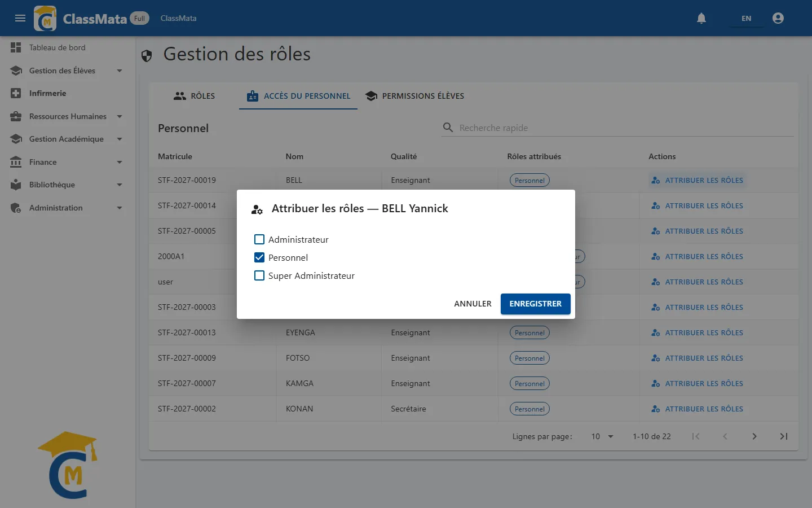Save roles with Enregistrer button
Image resolution: width=812 pixels, height=508 pixels.
coord(536,304)
